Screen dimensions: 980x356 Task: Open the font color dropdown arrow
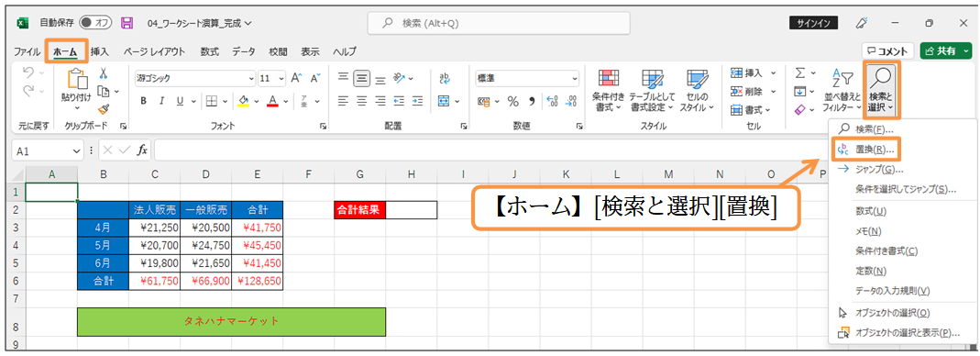[x=285, y=101]
